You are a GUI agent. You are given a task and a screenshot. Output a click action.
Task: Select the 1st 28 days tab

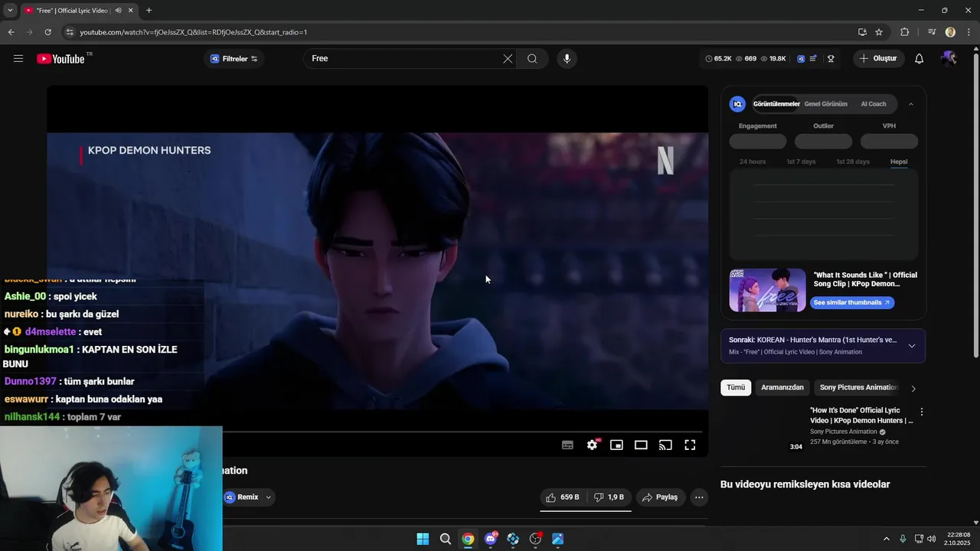pos(853,161)
